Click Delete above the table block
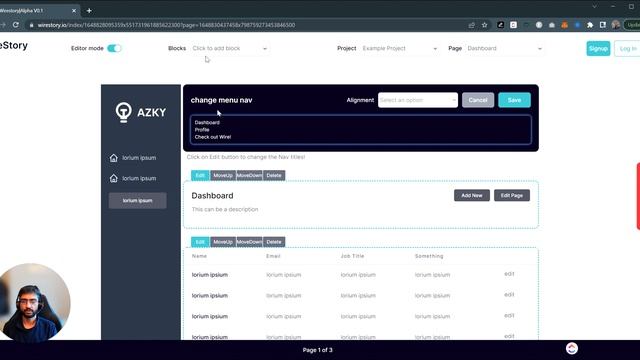 pos(274,242)
